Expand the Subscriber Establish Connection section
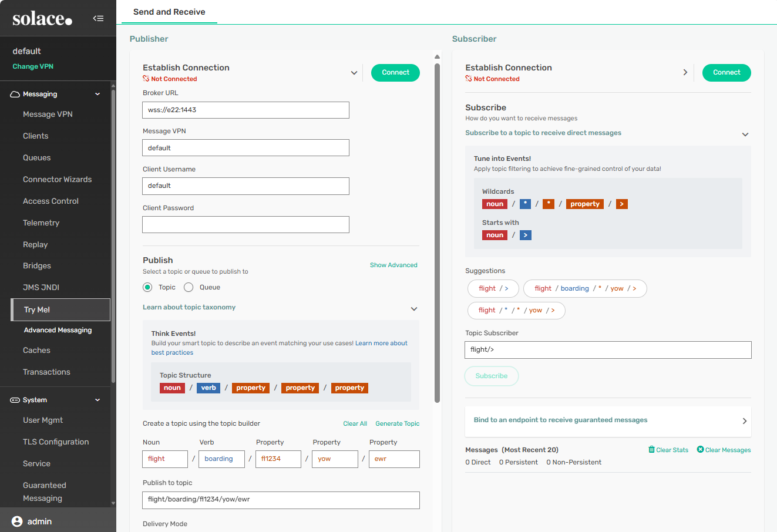This screenshot has width=777, height=532. (685, 72)
